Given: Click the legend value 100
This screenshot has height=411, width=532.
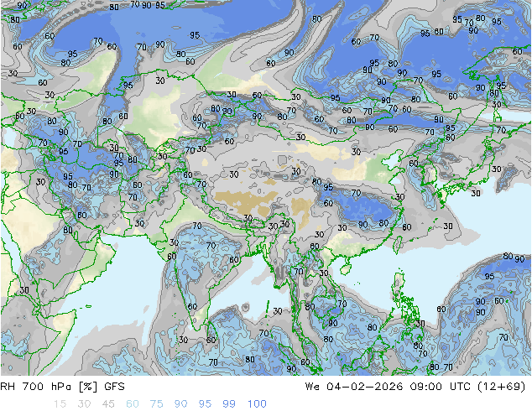Looking at the screenshot, I should (257, 404).
